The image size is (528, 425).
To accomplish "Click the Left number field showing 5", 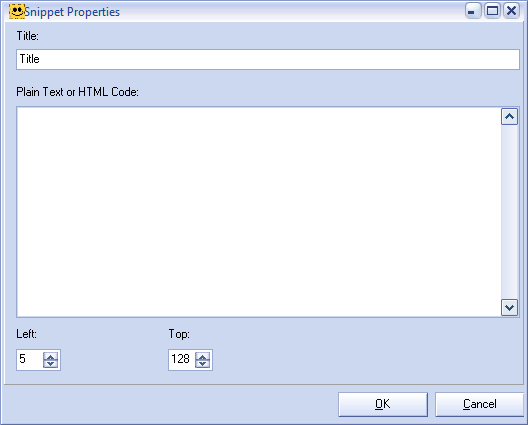I will point(30,360).
